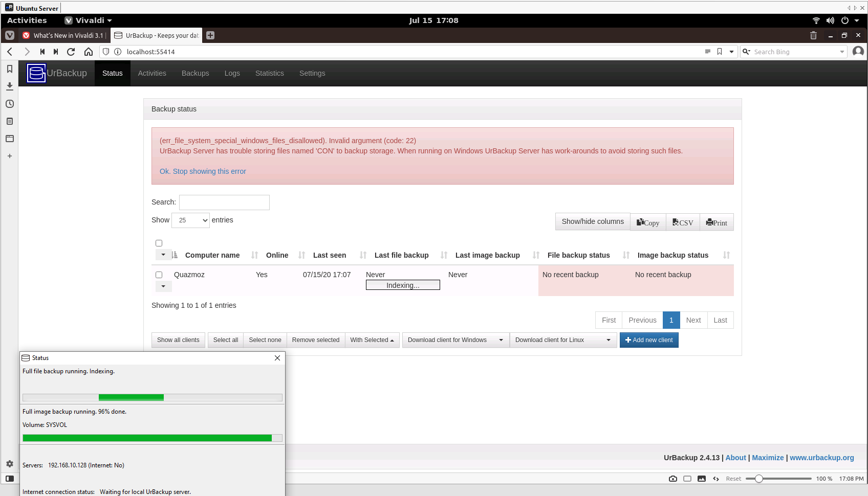This screenshot has height=496, width=868.
Task: Add a web panel with plus icon
Action: [9, 156]
